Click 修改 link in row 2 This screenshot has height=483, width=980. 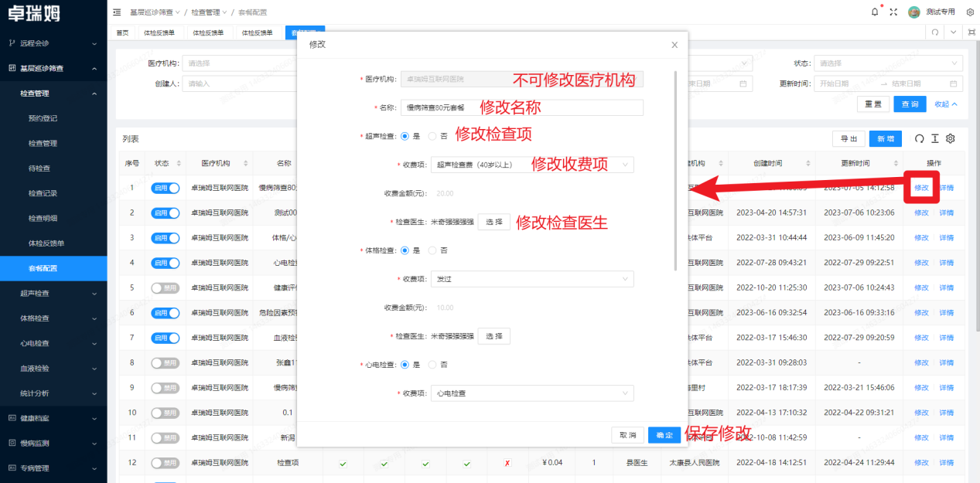click(x=921, y=213)
